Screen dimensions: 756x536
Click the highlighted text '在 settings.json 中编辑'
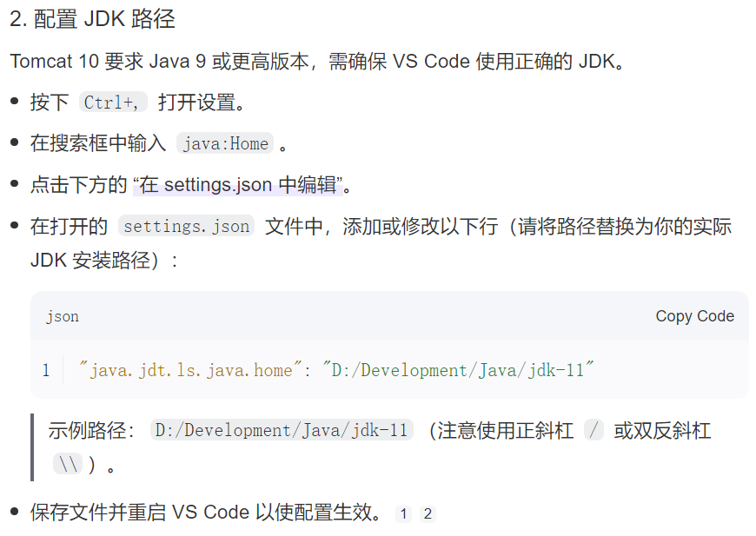tap(238, 185)
